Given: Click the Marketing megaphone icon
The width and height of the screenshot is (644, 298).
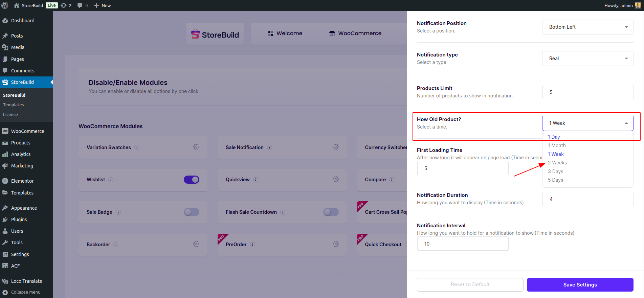Looking at the screenshot, I should coord(5,166).
